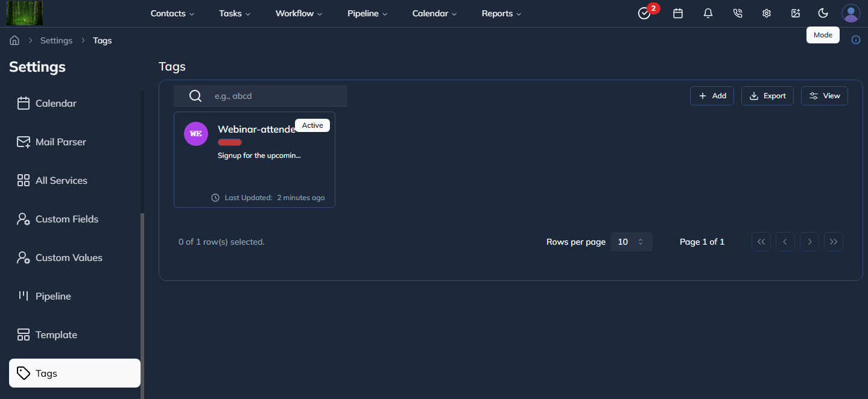The width and height of the screenshot is (868, 399).
Task: Click the settings gear icon
Action: (767, 13)
